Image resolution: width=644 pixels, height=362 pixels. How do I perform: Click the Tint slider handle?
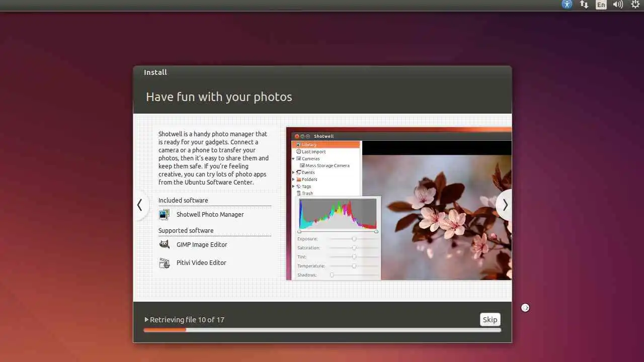(x=354, y=257)
